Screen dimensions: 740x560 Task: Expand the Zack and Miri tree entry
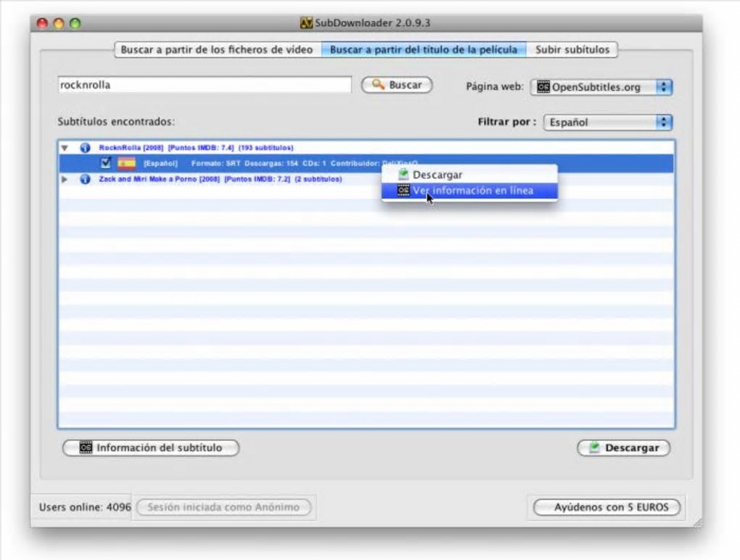[65, 179]
